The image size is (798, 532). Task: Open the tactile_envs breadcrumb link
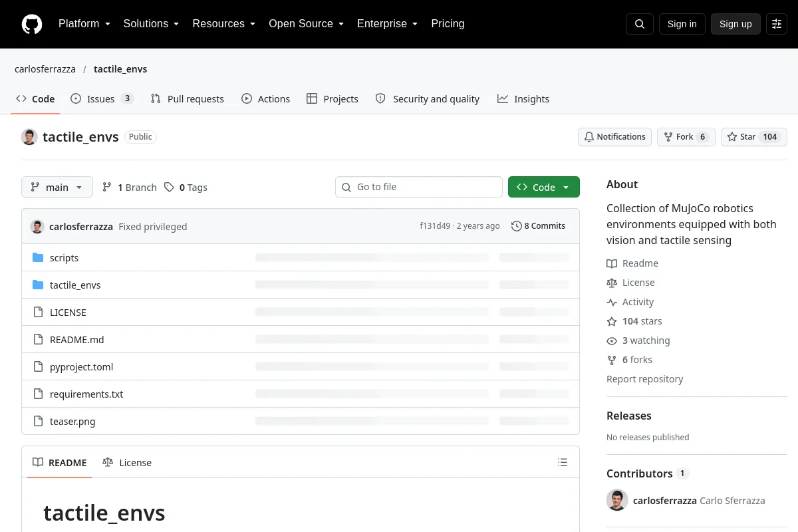pyautogui.click(x=120, y=69)
